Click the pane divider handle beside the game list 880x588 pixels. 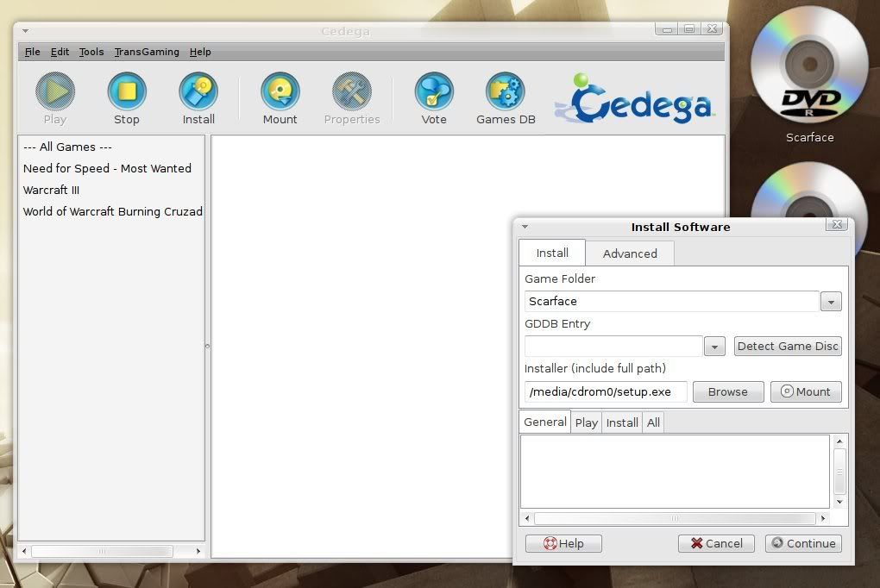pos(208,347)
